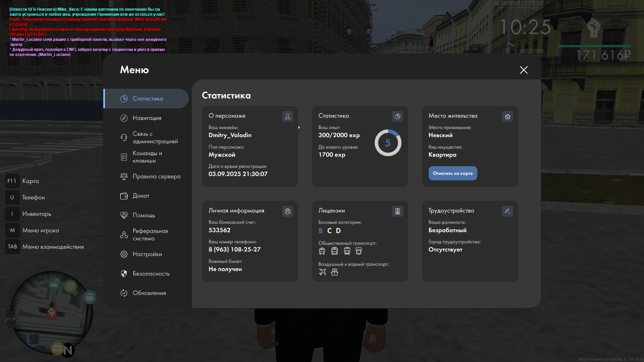The image size is (644, 362).
Task: Click the license document icon in Лицензии card
Action: tap(397, 211)
